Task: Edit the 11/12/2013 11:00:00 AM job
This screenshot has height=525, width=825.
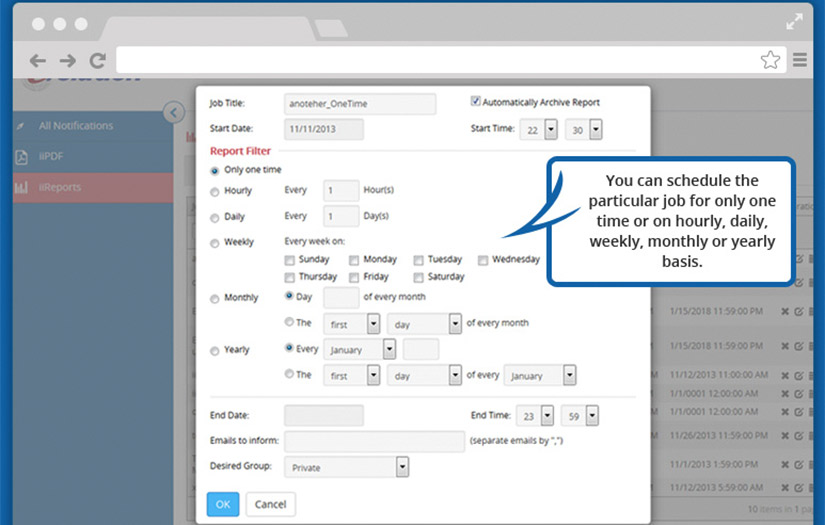Action: coord(799,376)
